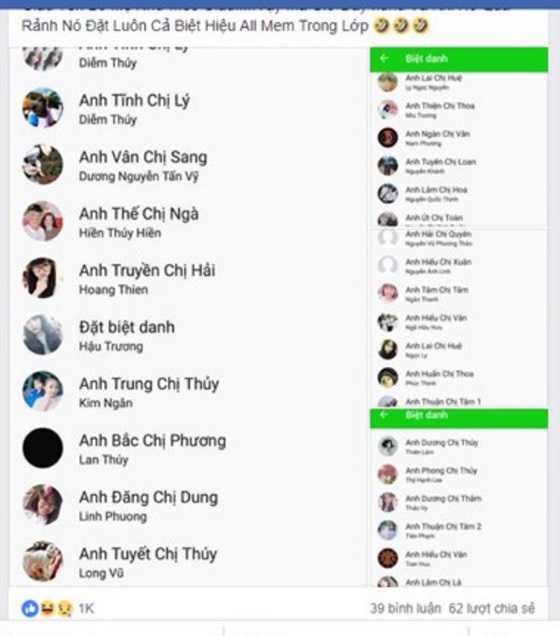Open avatar beside Anh Ngàn Chị Vân

click(x=388, y=137)
